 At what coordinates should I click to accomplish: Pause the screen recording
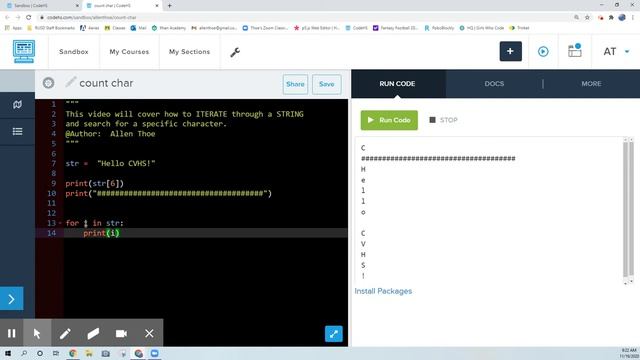pyautogui.click(x=11, y=333)
